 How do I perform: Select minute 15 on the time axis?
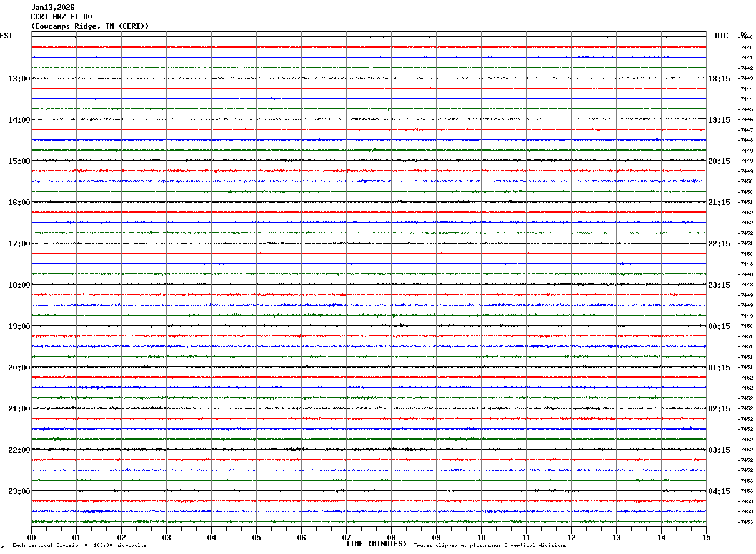coord(706,537)
